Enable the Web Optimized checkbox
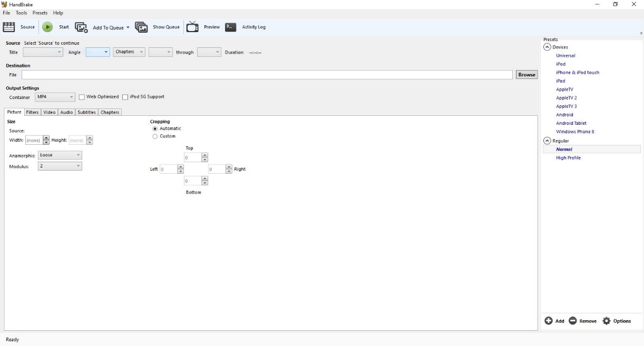The height and width of the screenshot is (346, 644). pyautogui.click(x=82, y=97)
